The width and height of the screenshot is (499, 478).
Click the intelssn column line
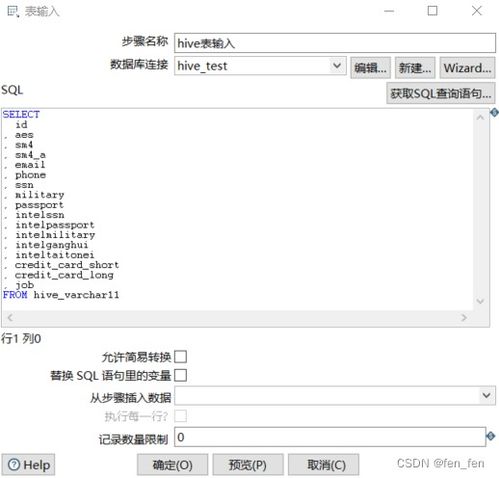pyautogui.click(x=40, y=215)
